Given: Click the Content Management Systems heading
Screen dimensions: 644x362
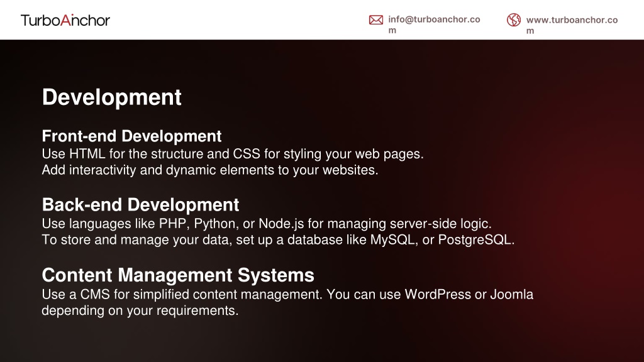Looking at the screenshot, I should tap(178, 275).
